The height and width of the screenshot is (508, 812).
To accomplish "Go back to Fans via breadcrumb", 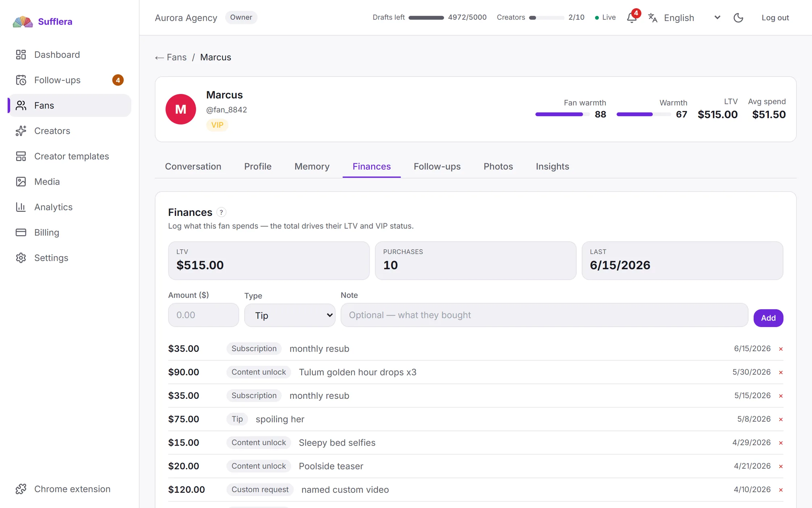I will click(x=171, y=57).
